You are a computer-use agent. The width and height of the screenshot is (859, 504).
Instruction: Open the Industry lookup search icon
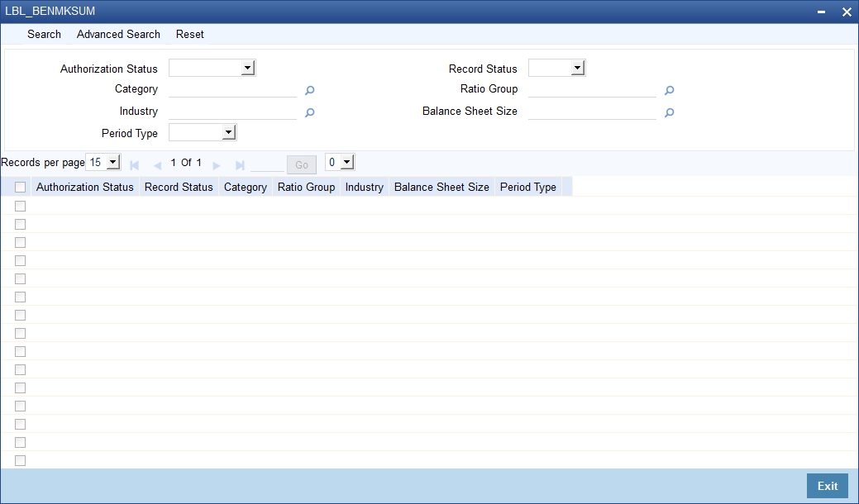(x=309, y=112)
